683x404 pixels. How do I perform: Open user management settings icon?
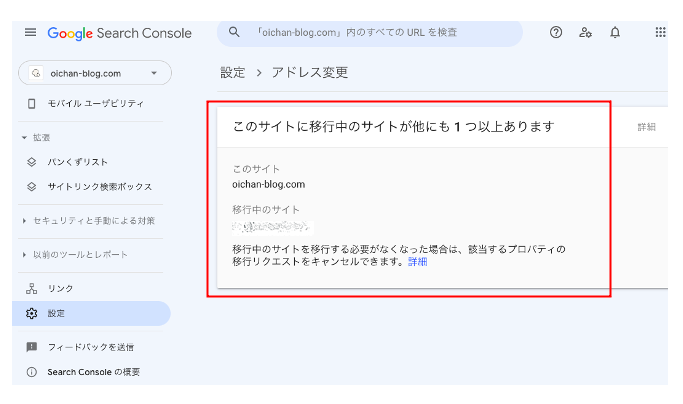coord(585,32)
